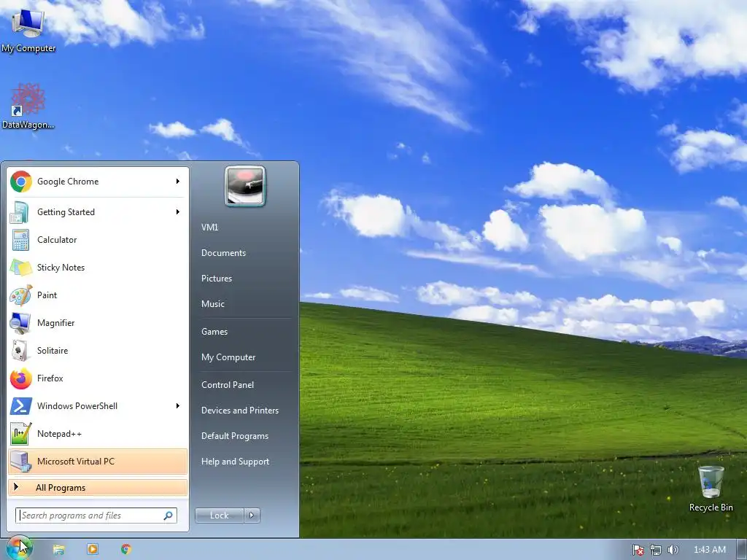Screen dimensions: 747x560
Task: Open Action Center flag tray icon
Action: pyautogui.click(x=638, y=550)
